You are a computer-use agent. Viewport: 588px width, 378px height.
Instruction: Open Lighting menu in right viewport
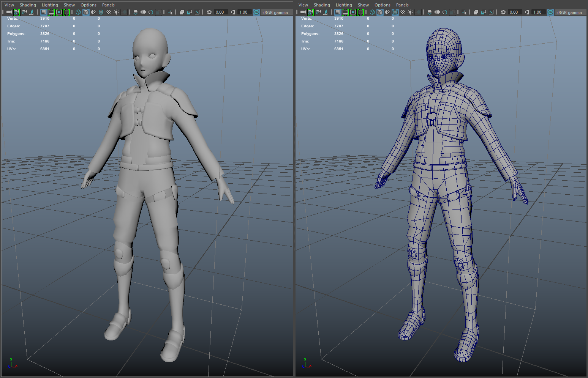(x=344, y=5)
